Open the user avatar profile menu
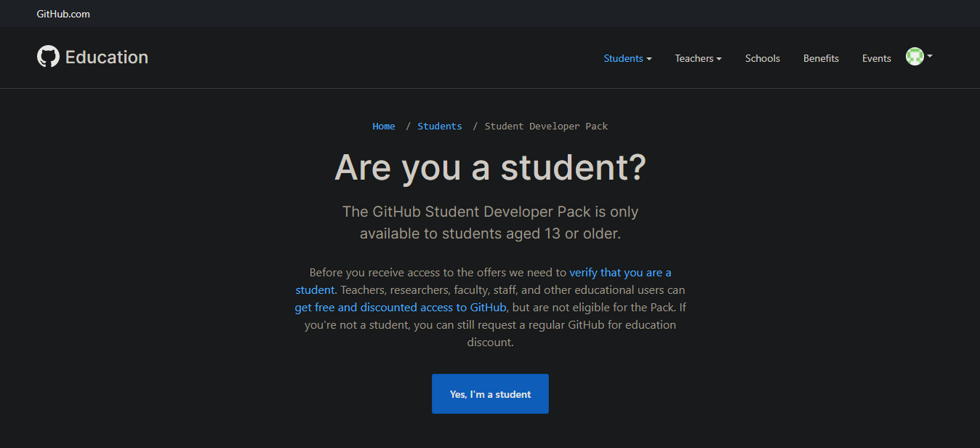Viewport: 980px width, 448px height. point(915,56)
